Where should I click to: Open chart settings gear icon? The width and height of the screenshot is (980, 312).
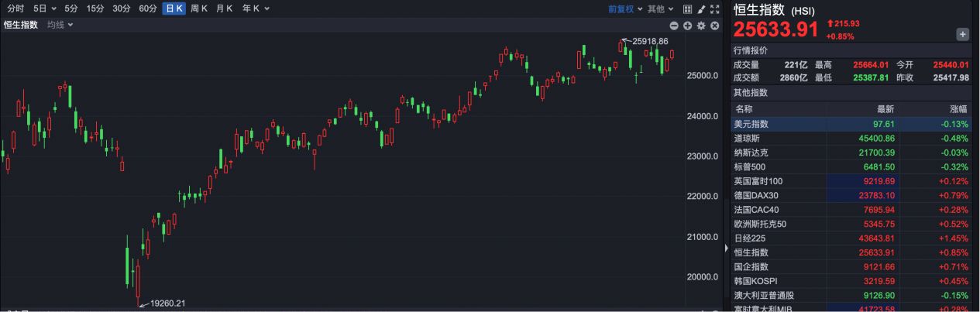701,26
